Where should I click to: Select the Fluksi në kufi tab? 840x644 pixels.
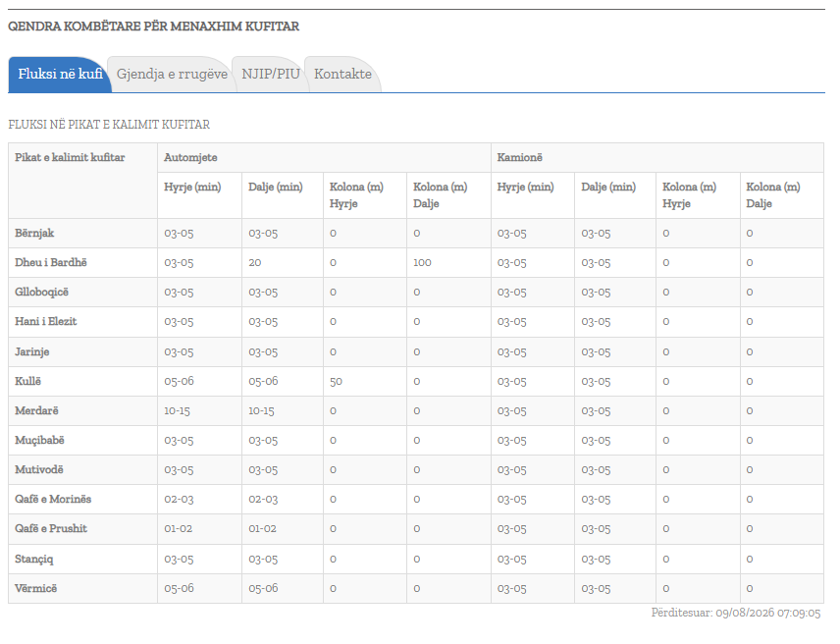[60, 74]
